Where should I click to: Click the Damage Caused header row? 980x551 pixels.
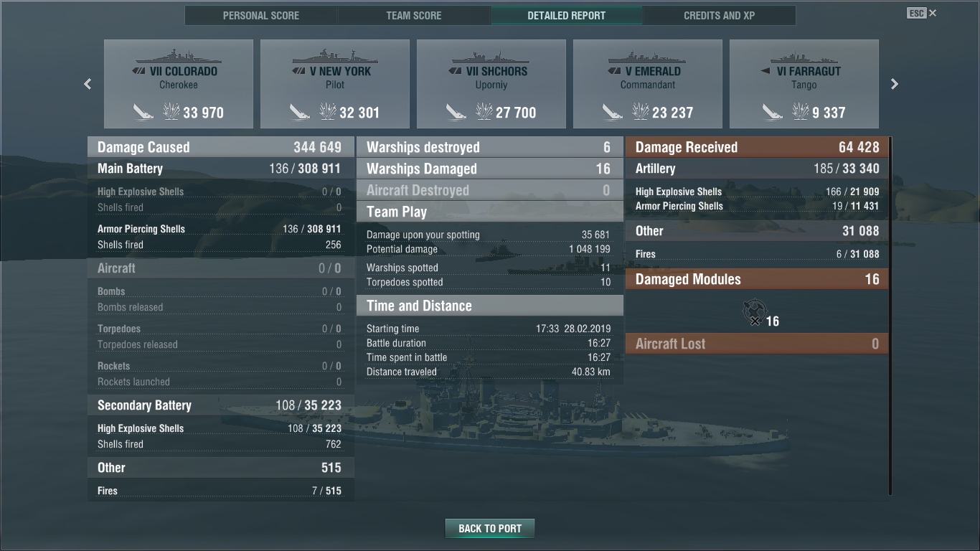click(x=220, y=147)
